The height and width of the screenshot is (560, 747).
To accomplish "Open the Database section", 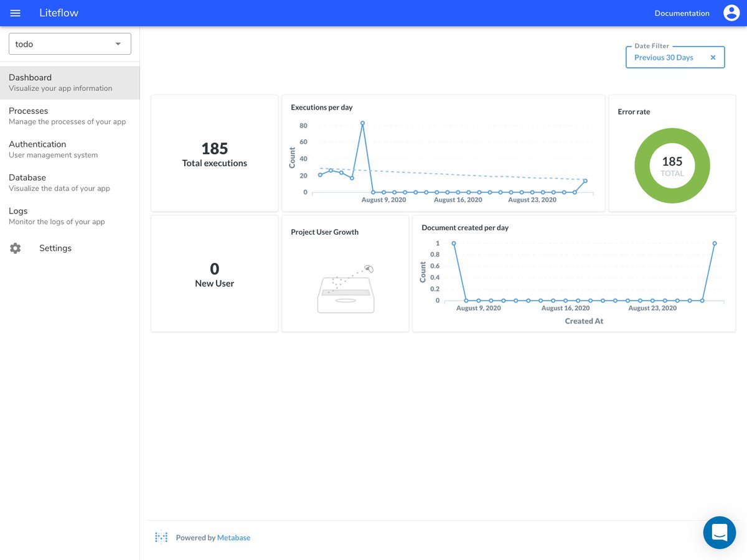I will (x=70, y=183).
